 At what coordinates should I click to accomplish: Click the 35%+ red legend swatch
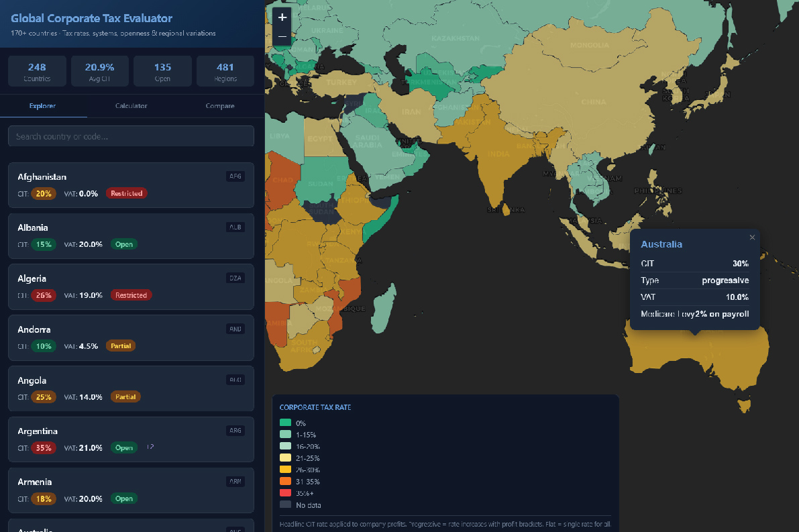[285, 492]
